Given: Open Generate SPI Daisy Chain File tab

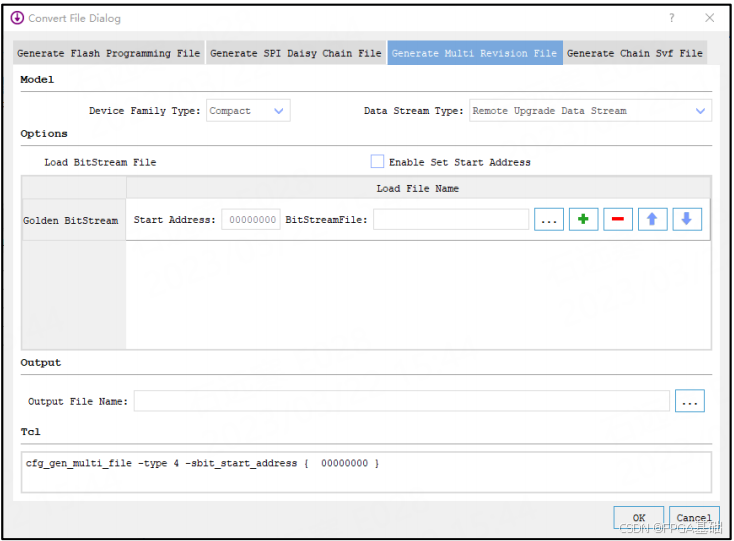Looking at the screenshot, I should 296,53.
